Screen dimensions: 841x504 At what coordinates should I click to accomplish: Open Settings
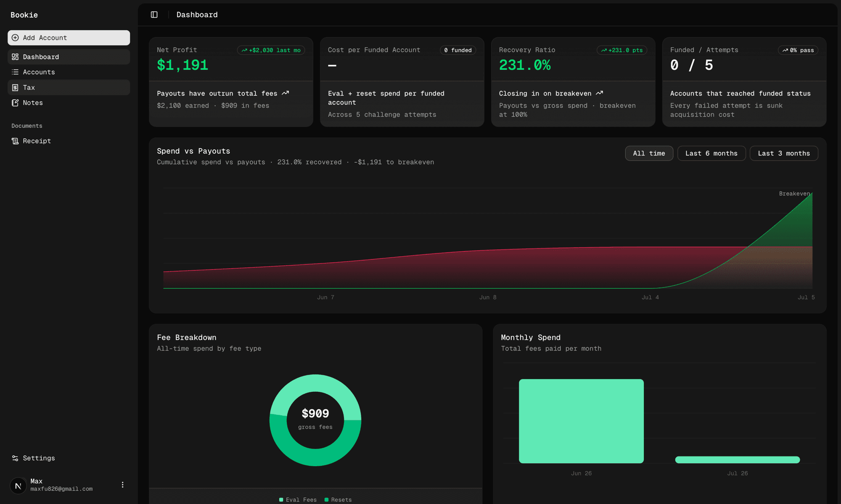(69, 458)
